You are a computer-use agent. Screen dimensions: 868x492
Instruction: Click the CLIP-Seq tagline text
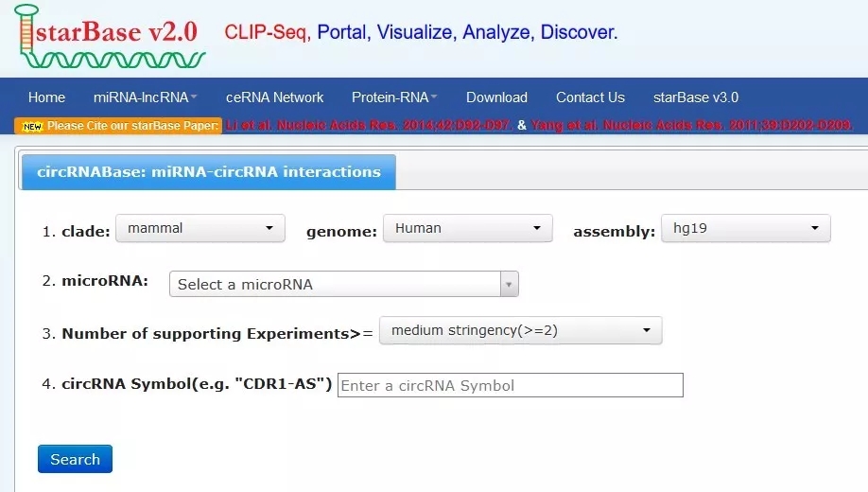click(421, 32)
